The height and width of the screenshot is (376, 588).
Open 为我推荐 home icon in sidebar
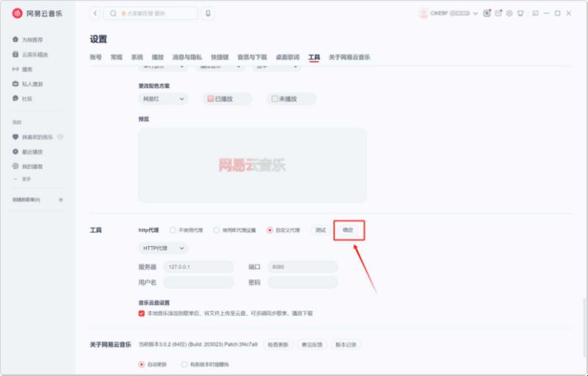click(15, 40)
